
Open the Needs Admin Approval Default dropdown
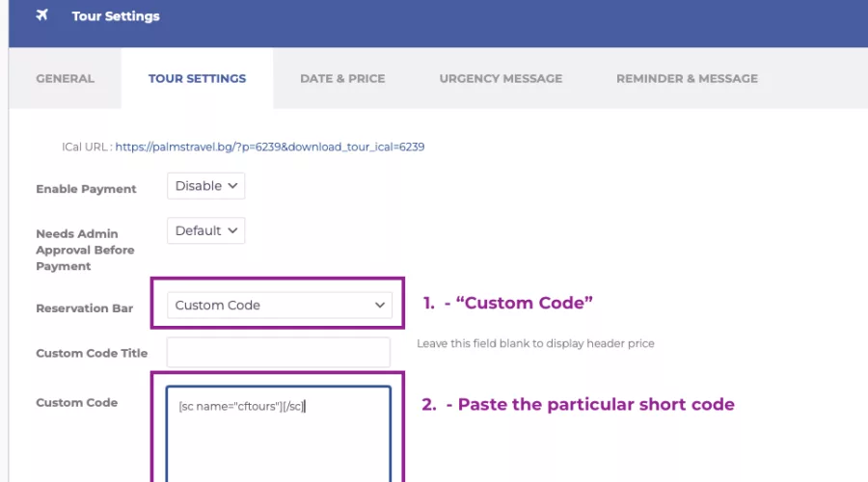pos(206,230)
